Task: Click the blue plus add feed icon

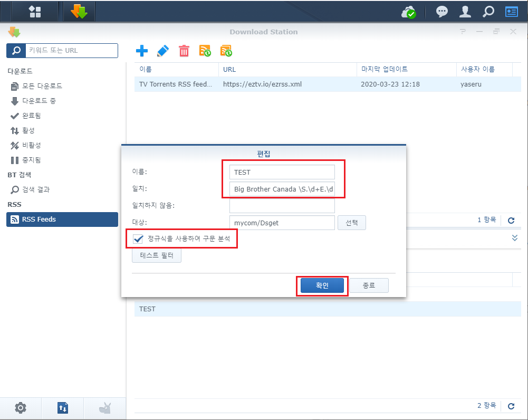Action: [142, 51]
